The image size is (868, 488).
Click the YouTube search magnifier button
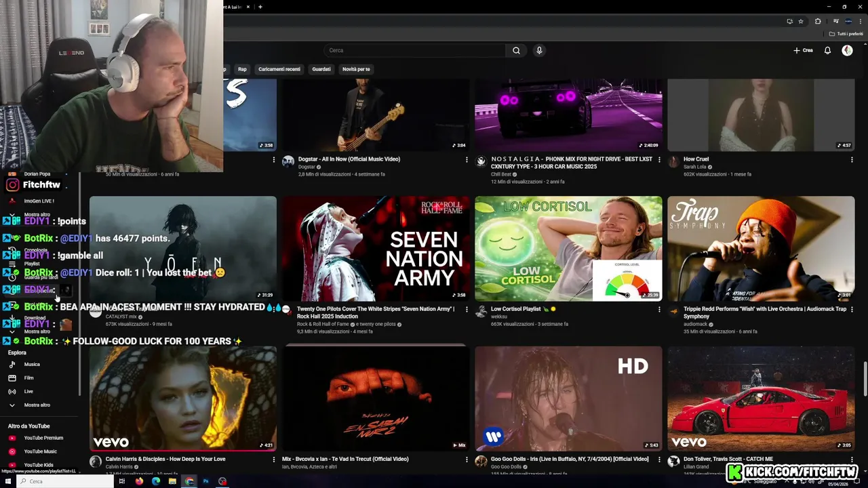point(516,50)
